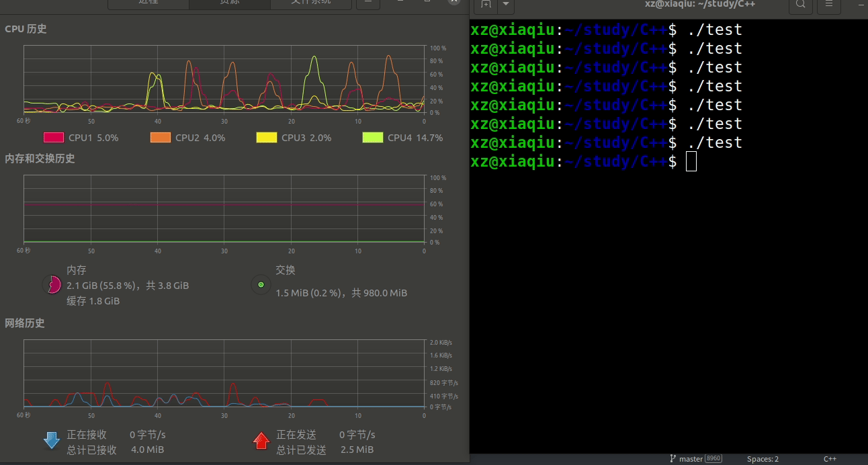The image size is (868, 465).
Task: Click the 网络历史 section heading
Action: click(25, 323)
